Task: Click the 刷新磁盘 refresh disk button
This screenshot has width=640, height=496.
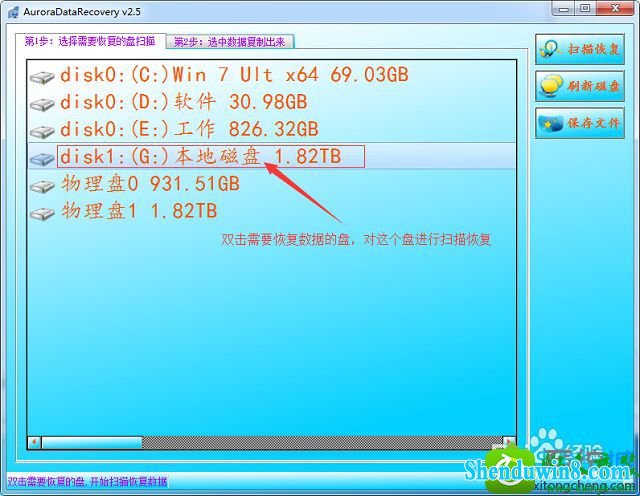Action: [x=580, y=86]
